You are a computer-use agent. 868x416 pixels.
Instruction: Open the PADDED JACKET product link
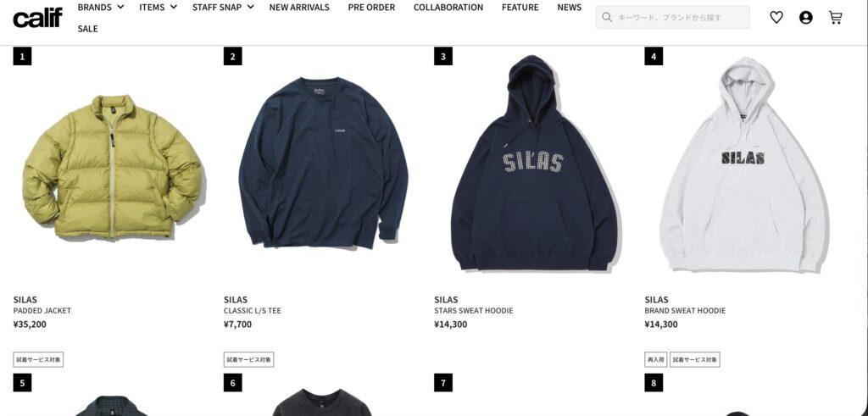42,311
